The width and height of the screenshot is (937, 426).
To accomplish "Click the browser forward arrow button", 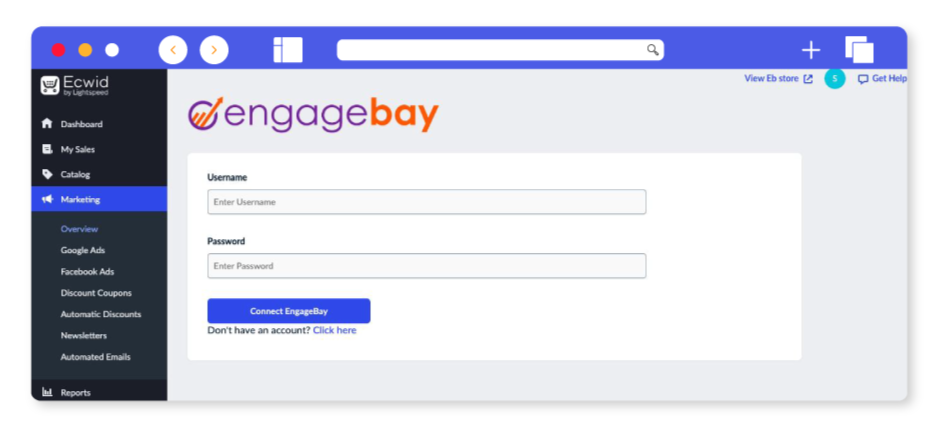I will pyautogui.click(x=214, y=50).
